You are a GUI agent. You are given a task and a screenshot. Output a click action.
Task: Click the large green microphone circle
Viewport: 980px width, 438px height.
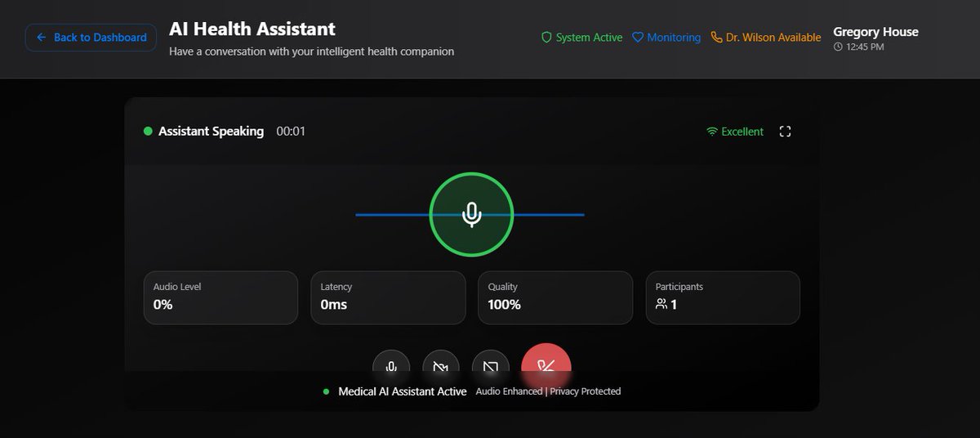(471, 214)
